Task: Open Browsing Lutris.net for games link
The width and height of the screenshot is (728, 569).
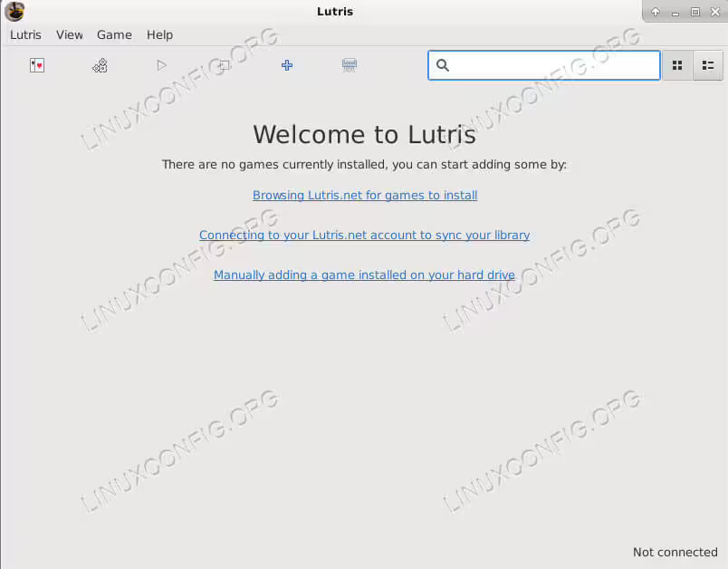Action: point(365,195)
